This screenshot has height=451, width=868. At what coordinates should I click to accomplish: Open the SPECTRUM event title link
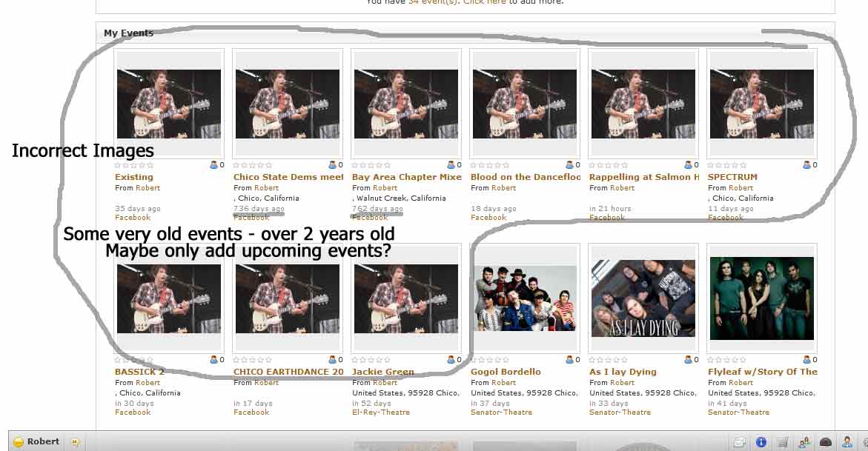coord(732,177)
